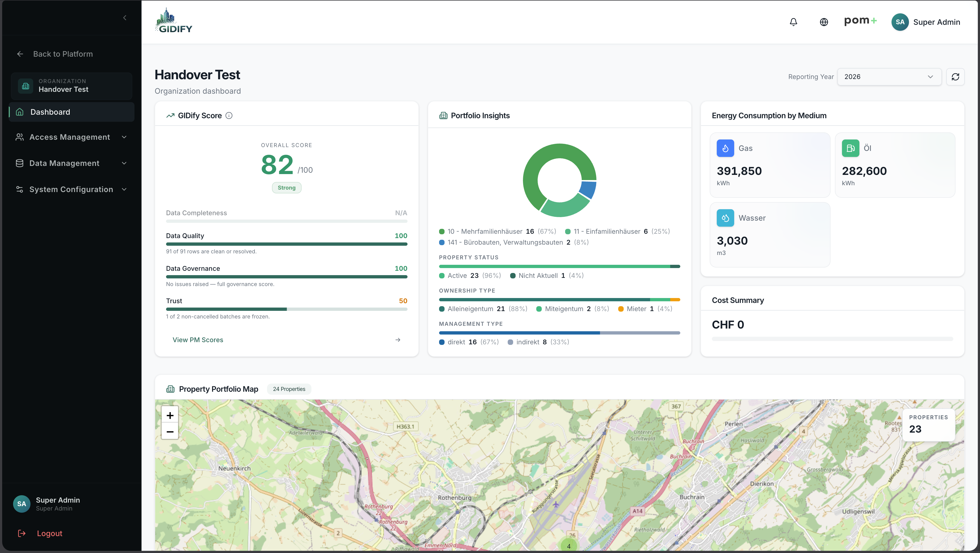The height and width of the screenshot is (553, 980).
Task: Click the overall score 82
Action: coord(277,165)
